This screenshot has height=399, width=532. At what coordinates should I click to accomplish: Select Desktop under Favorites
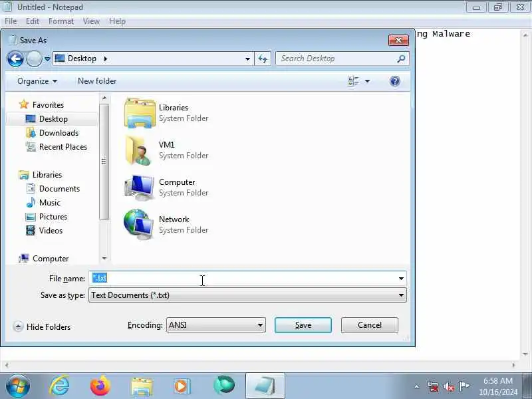click(x=53, y=119)
